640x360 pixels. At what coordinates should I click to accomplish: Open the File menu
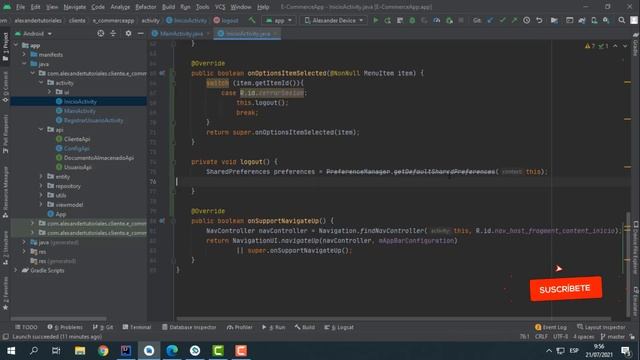tap(20, 7)
